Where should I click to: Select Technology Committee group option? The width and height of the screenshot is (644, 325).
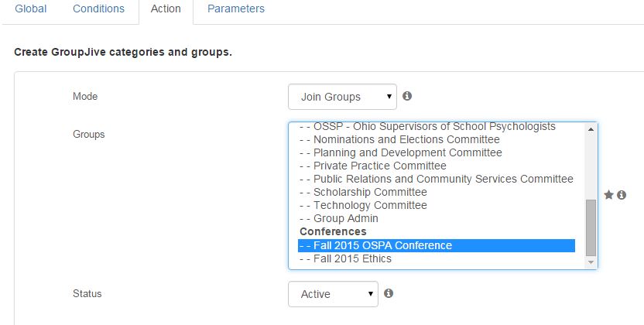[x=437, y=205]
